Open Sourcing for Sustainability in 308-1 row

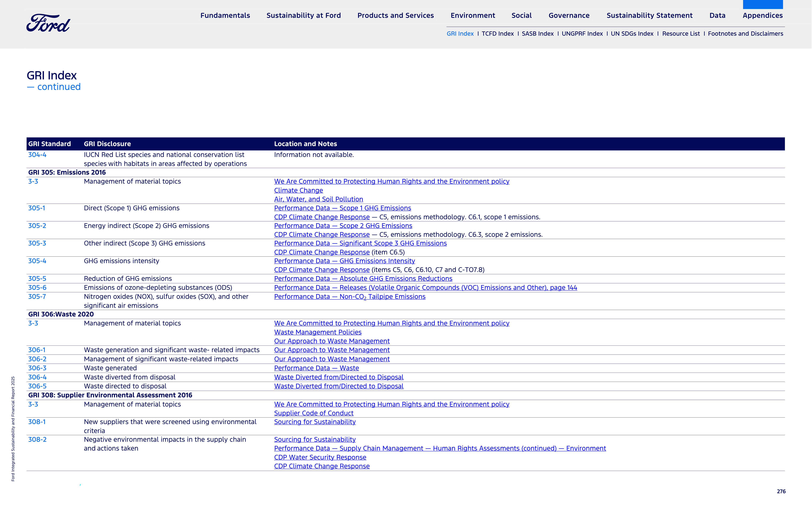click(x=315, y=422)
